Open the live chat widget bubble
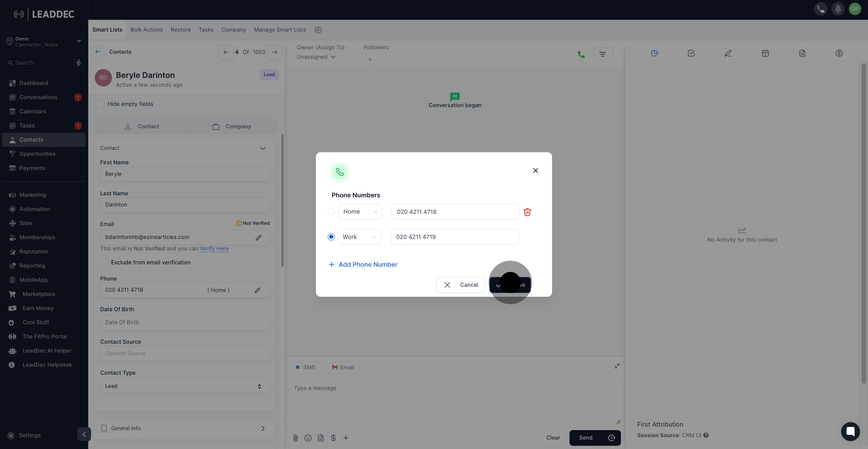This screenshot has width=868, height=449. coord(850,431)
